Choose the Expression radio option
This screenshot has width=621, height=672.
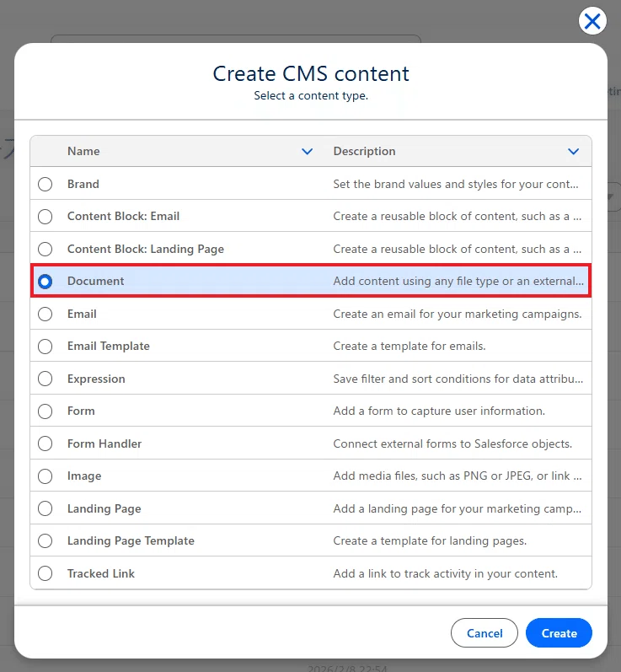click(x=45, y=379)
